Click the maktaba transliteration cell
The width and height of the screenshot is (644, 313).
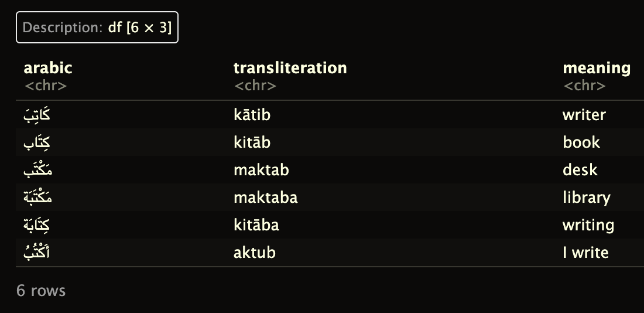pyautogui.click(x=265, y=198)
